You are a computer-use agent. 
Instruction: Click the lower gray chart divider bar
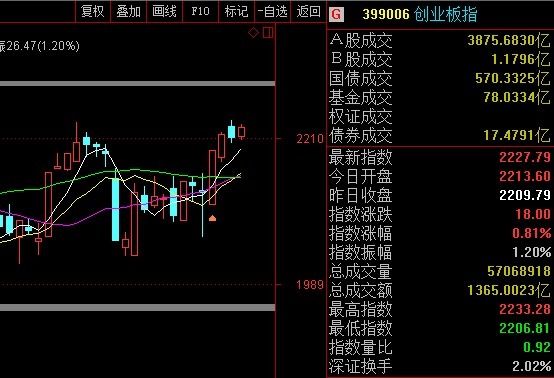pos(137,308)
